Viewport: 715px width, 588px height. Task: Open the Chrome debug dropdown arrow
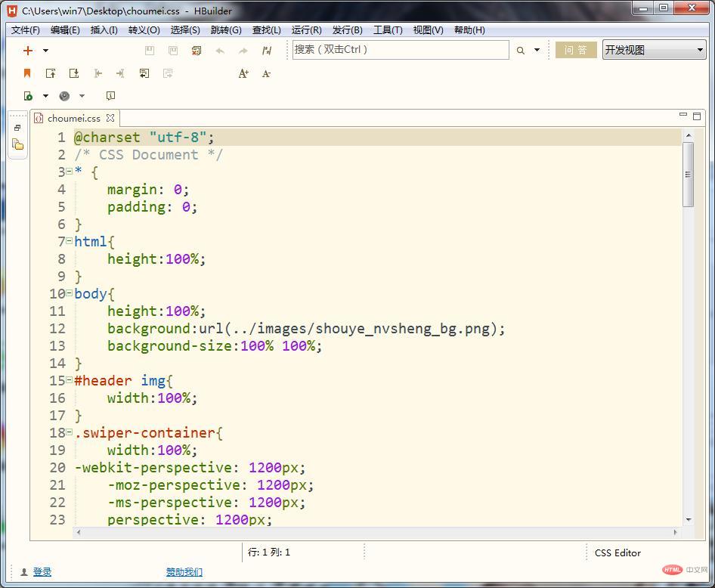point(82,96)
